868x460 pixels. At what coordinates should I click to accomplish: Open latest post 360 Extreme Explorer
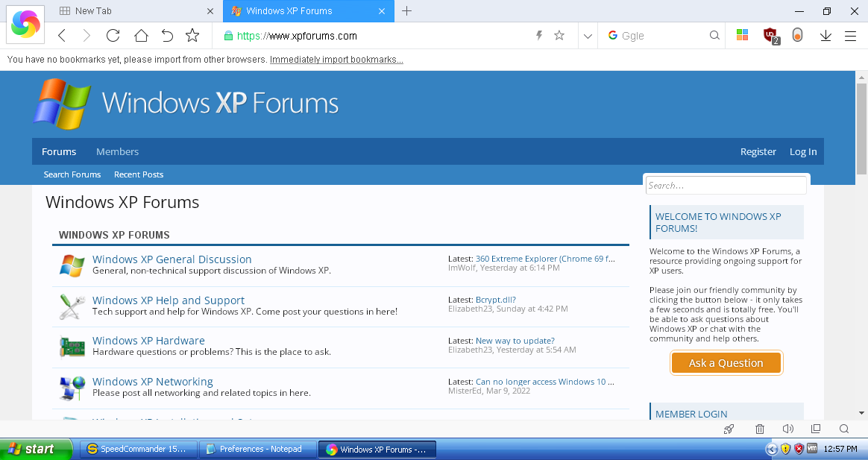pos(545,259)
